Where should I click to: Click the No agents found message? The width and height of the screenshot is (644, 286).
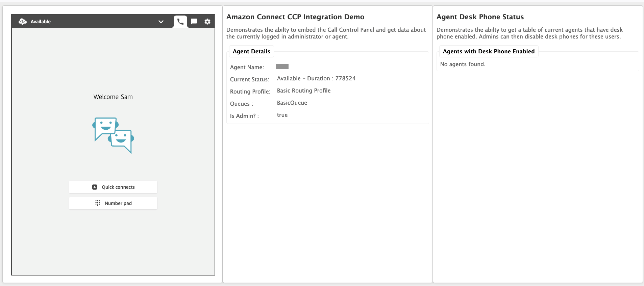pyautogui.click(x=463, y=64)
